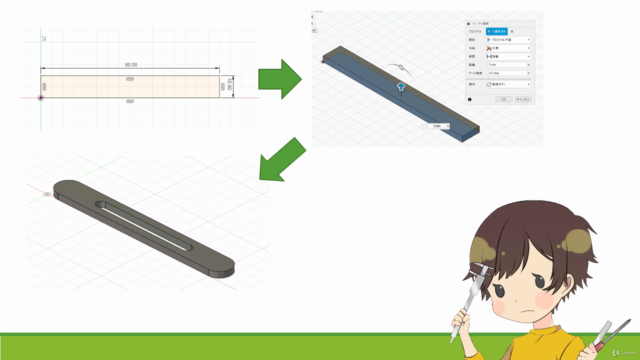Clear the profile selection with the X icon
This screenshot has height=360, width=640.
tap(512, 31)
